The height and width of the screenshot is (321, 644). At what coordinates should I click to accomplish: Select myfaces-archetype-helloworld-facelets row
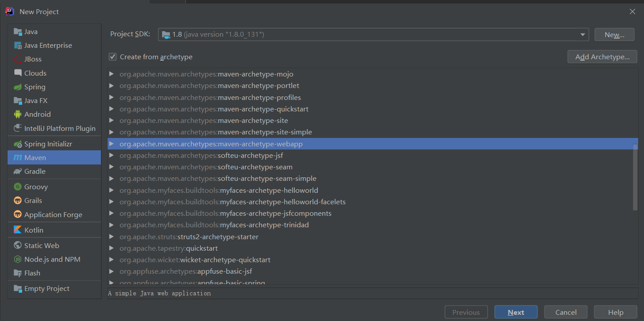click(373, 202)
